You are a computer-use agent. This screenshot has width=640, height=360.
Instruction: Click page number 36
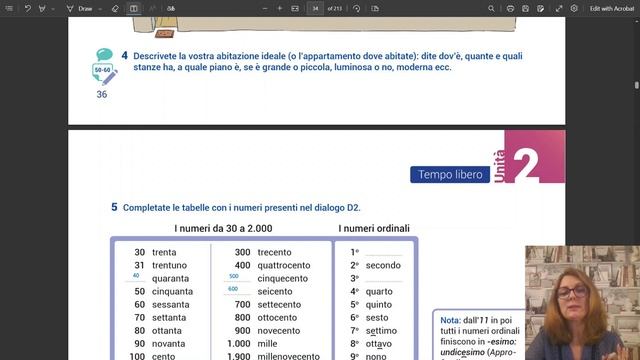point(102,94)
